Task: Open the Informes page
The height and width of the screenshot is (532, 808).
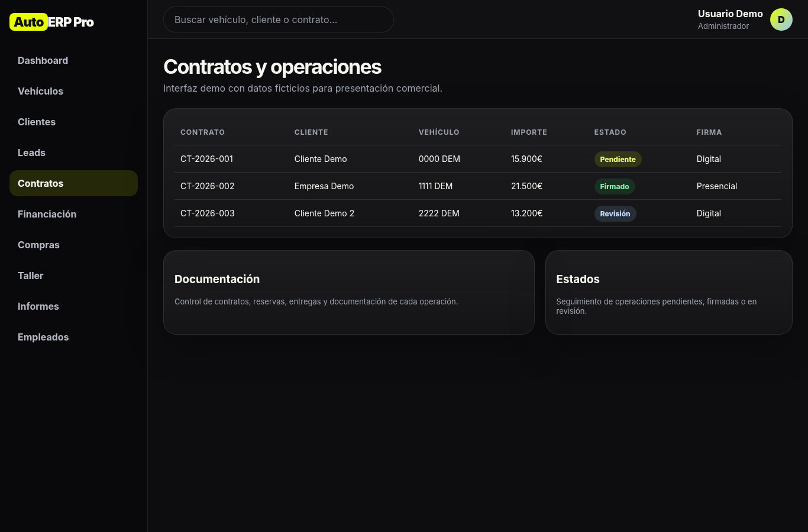Action: coord(73,306)
